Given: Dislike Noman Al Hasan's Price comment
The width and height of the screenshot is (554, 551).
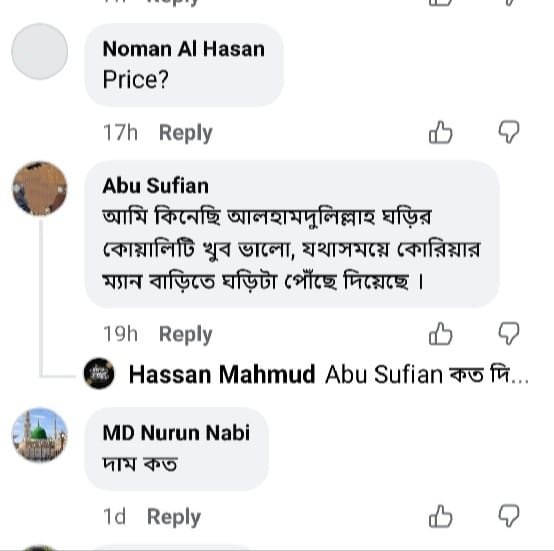Looking at the screenshot, I should [x=509, y=132].
